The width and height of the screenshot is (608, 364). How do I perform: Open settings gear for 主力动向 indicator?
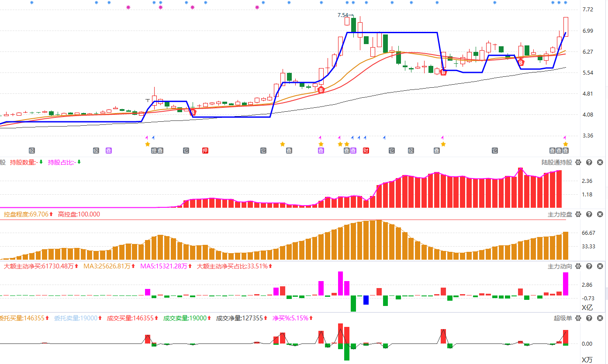pyautogui.click(x=578, y=266)
